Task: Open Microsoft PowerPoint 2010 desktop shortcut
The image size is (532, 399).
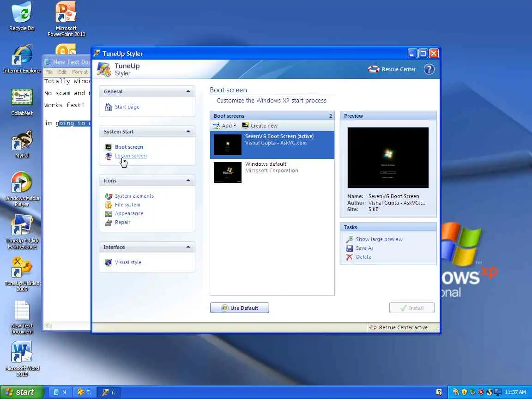Action: [66, 18]
